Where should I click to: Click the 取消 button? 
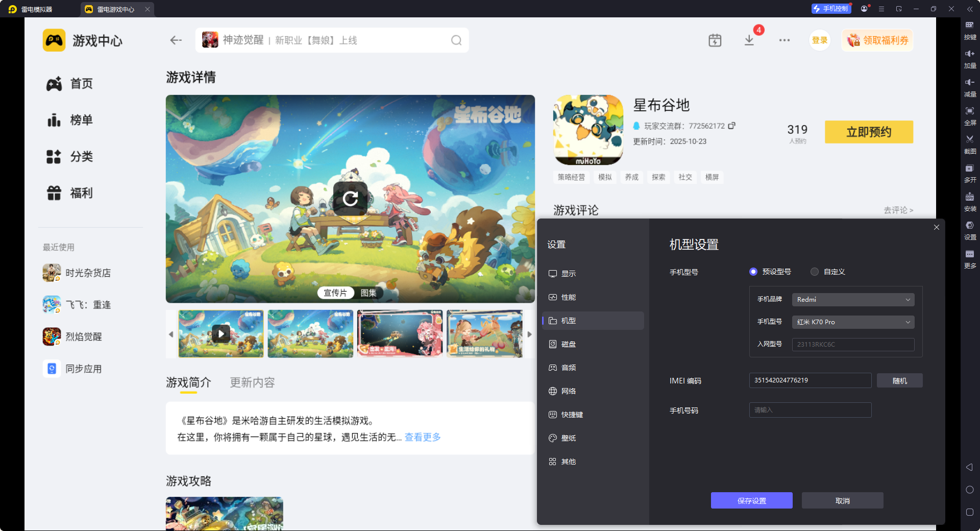coord(843,500)
